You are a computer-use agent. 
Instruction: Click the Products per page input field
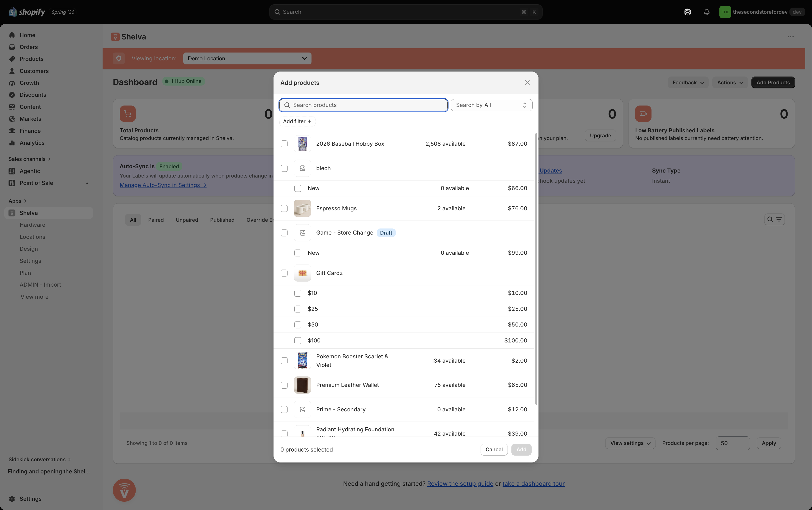click(732, 443)
